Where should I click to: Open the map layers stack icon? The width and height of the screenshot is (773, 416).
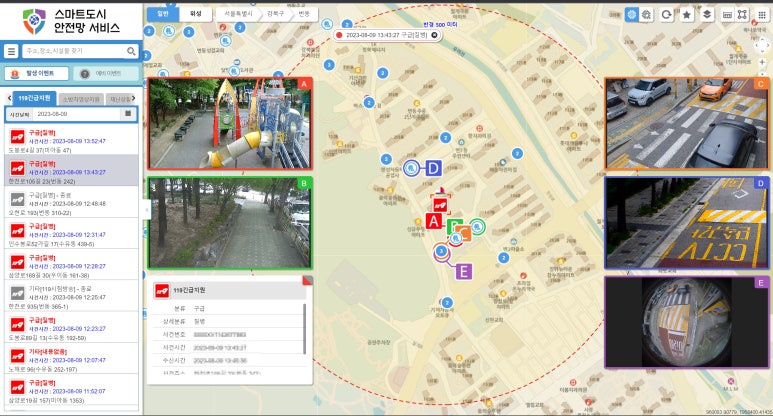tap(707, 15)
